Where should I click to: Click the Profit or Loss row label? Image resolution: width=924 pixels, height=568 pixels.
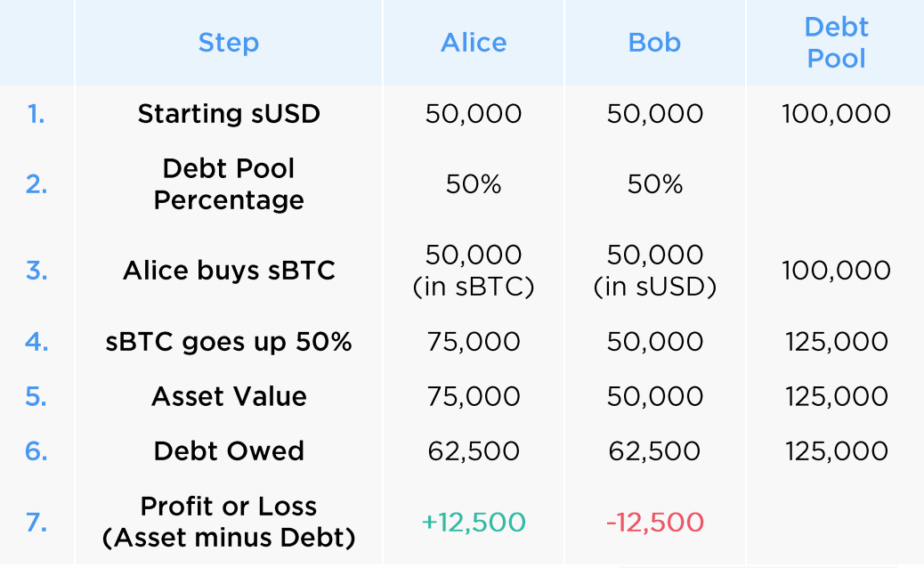(229, 522)
